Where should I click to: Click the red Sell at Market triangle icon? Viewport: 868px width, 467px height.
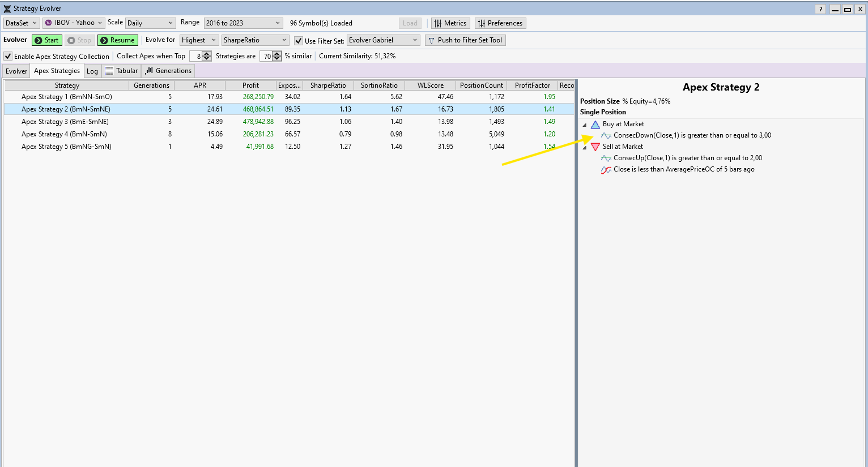point(595,147)
